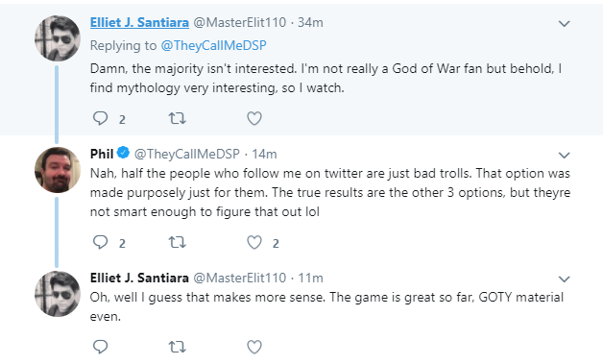Reply to Elliet's GOTY material tweet
Image resolution: width=603 pixels, height=364 pixels.
(x=101, y=347)
